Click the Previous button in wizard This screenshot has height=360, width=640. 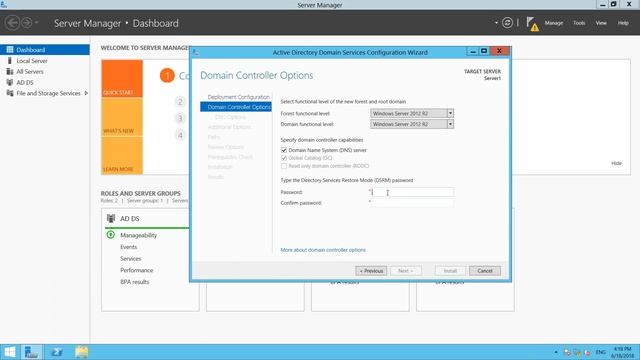(371, 271)
